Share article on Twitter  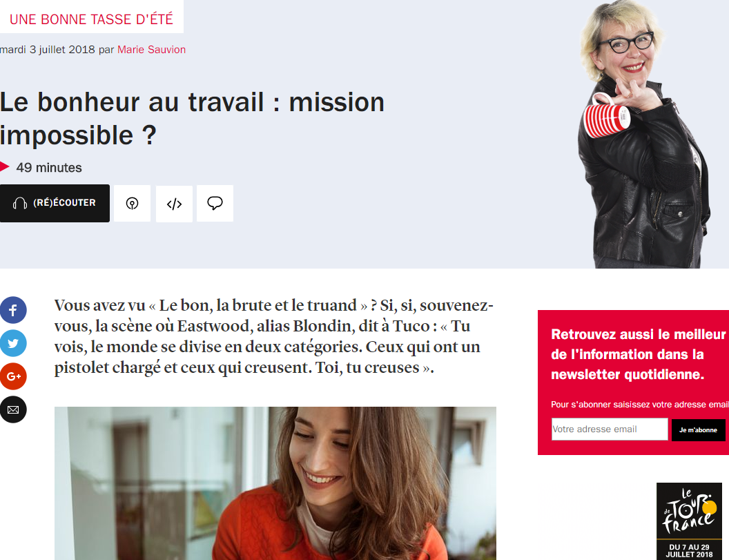pyautogui.click(x=13, y=343)
